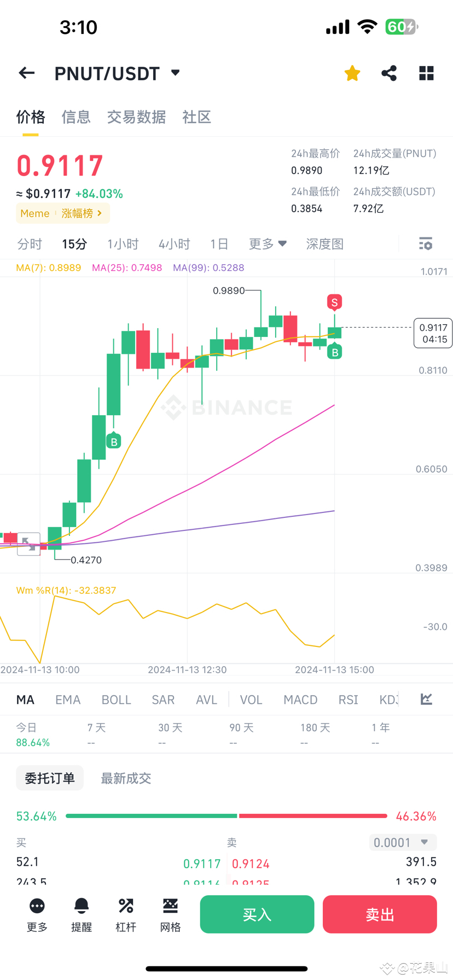Tap the 3:10 clock in status bar
453x980 pixels.
point(78,27)
